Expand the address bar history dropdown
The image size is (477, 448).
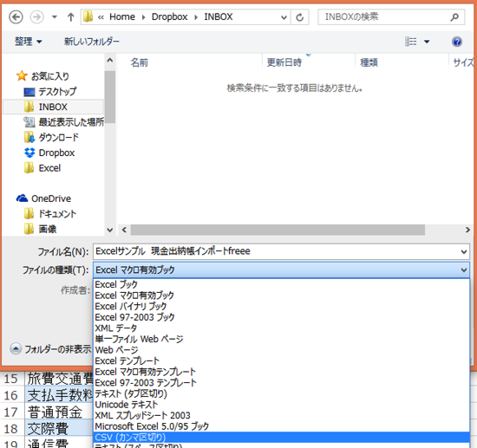coord(284,17)
